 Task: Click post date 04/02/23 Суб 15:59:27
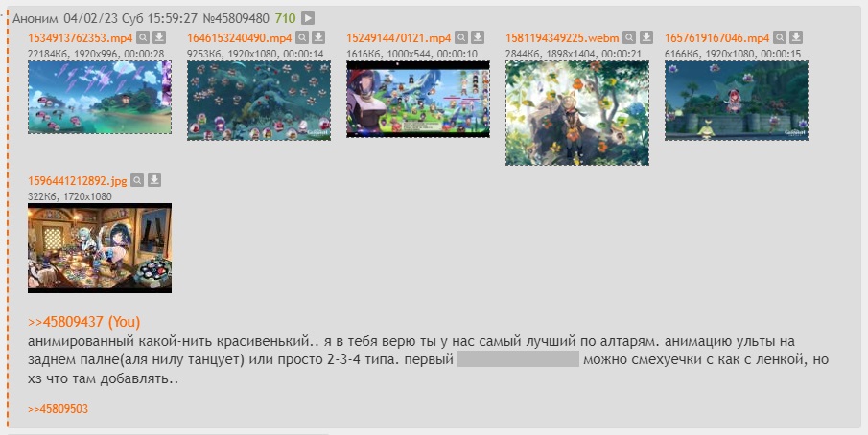click(x=130, y=18)
